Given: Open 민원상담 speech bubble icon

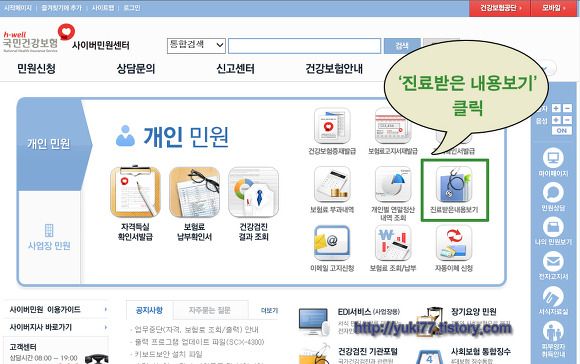Looking at the screenshot, I should click(x=553, y=193).
